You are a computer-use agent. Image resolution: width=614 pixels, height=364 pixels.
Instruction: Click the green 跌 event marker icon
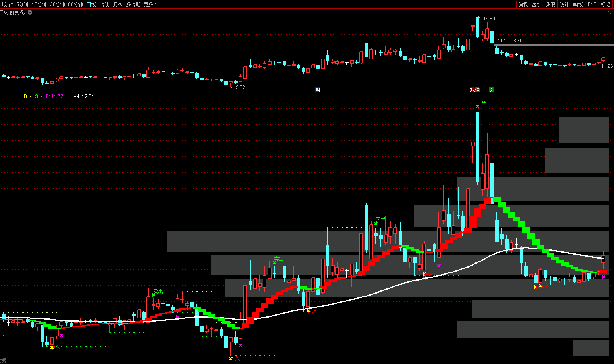click(x=492, y=90)
